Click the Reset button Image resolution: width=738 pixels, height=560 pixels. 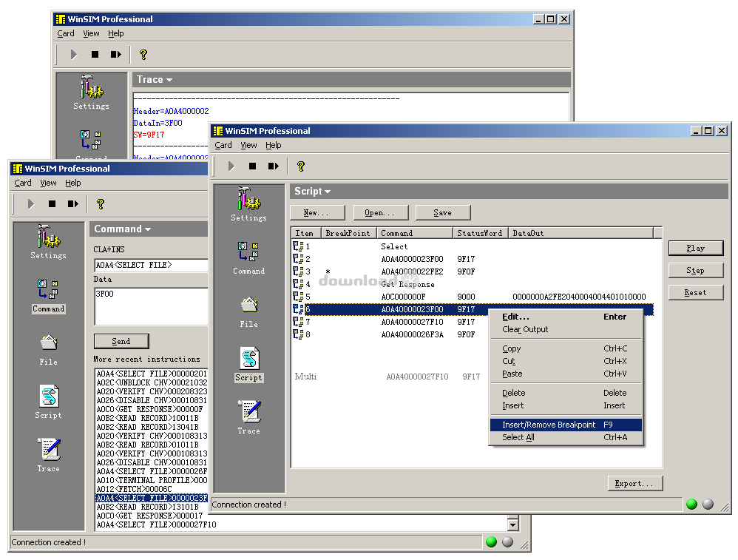click(x=696, y=292)
